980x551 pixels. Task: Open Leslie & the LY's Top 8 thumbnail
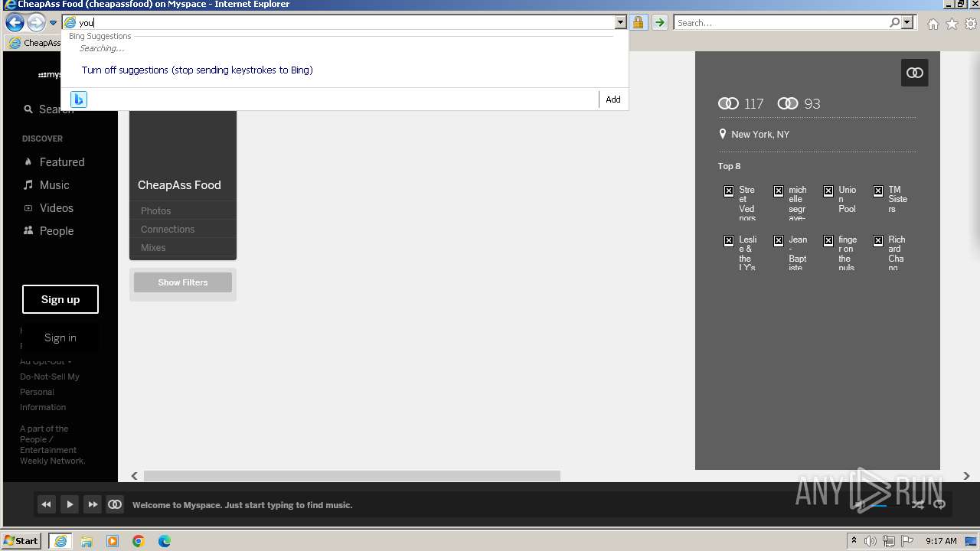(740, 253)
